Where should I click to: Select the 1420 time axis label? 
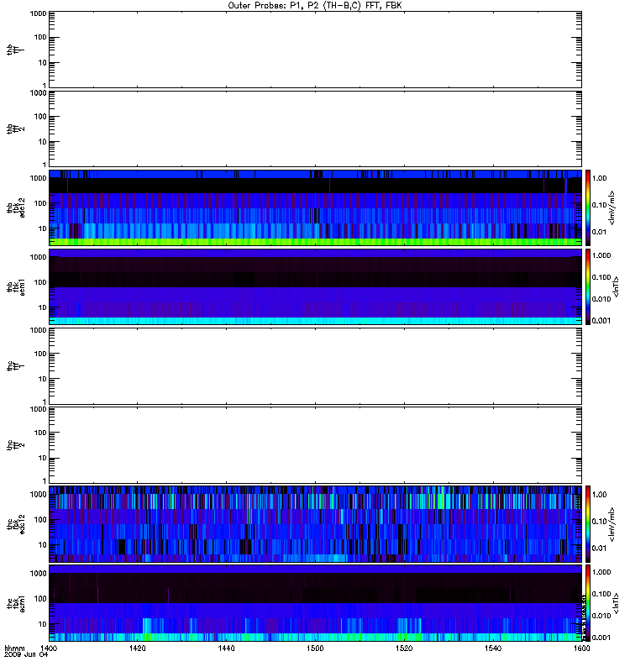(137, 648)
